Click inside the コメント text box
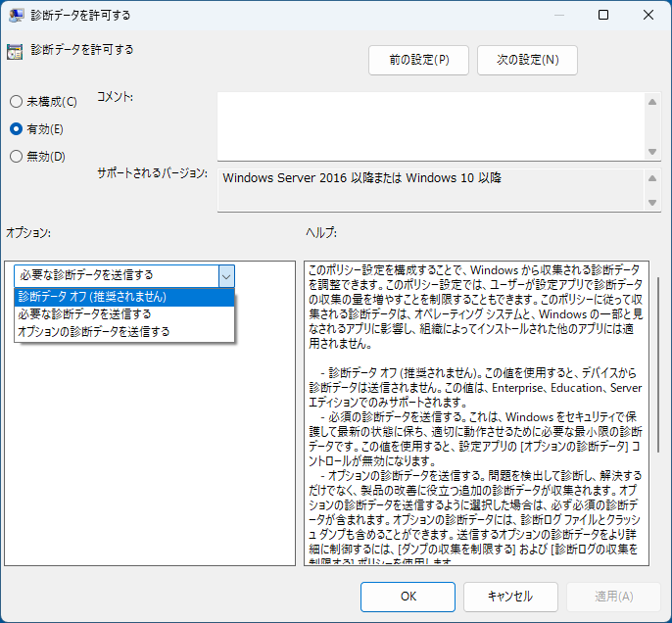This screenshot has height=623, width=672. tap(431, 126)
